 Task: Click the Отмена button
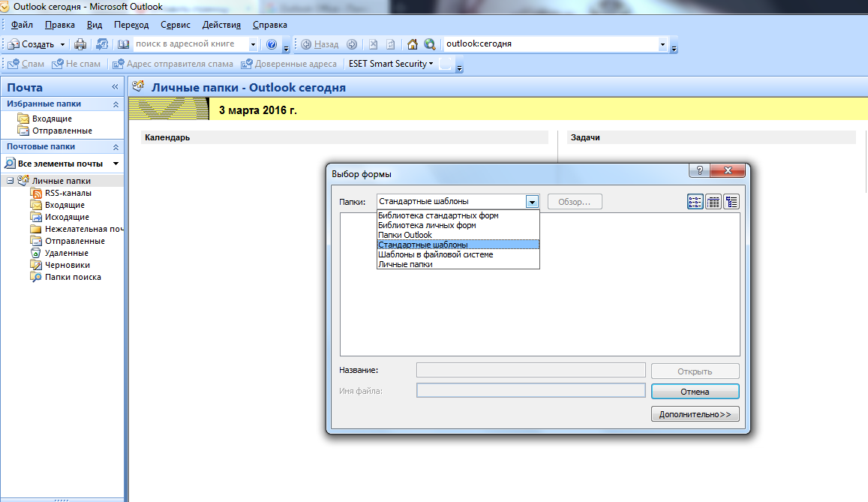695,391
